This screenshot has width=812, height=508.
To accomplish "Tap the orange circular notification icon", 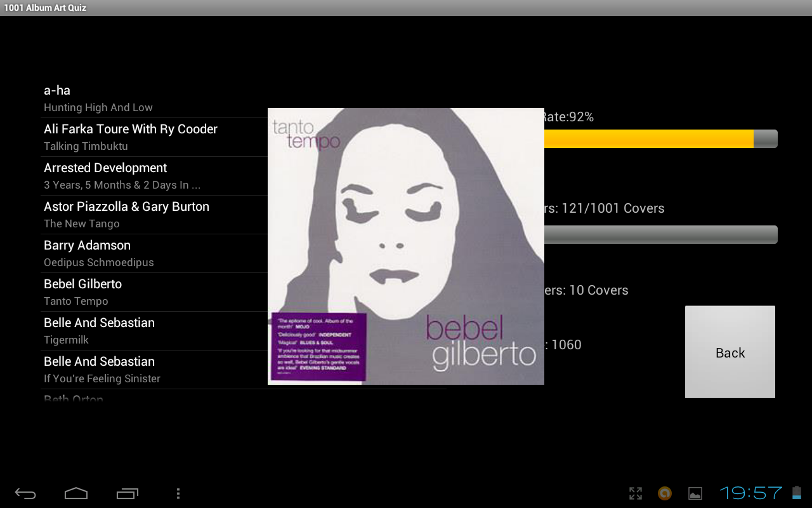I will tap(665, 493).
